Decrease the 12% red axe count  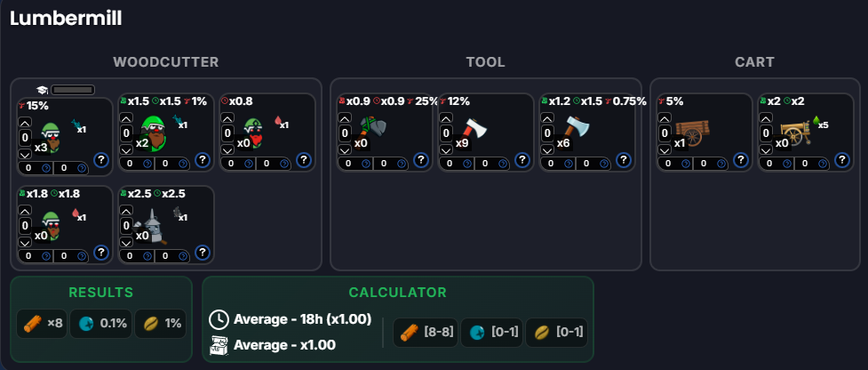pos(446,150)
